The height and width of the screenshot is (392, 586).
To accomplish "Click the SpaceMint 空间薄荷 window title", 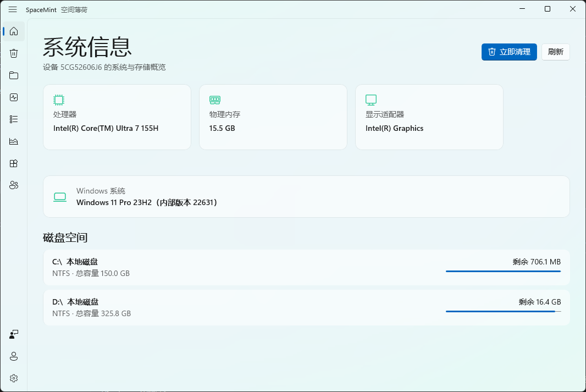I will (x=57, y=10).
